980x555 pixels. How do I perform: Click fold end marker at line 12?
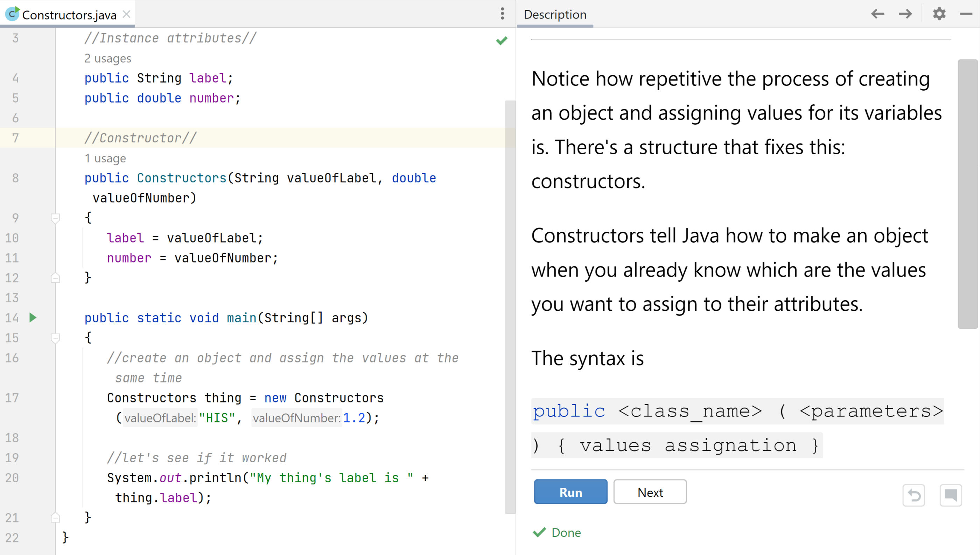(55, 278)
